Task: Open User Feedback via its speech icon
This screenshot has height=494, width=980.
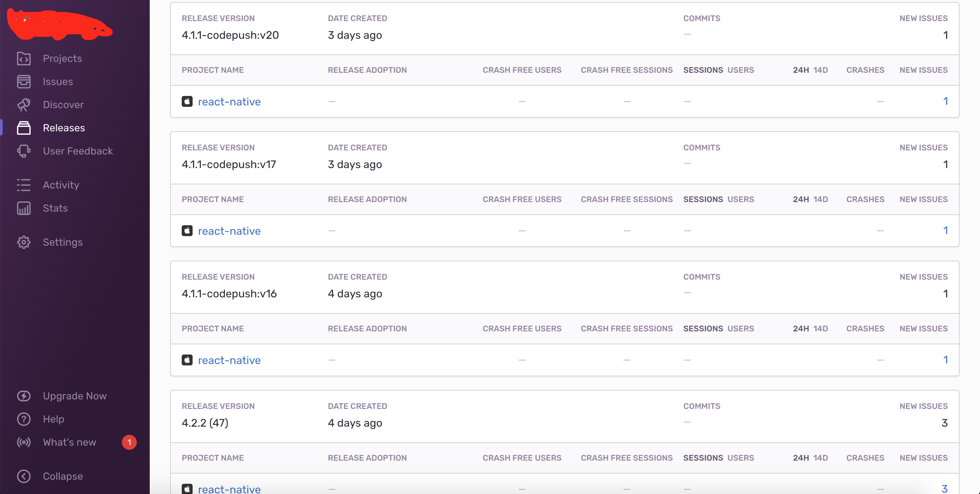Action: (23, 151)
